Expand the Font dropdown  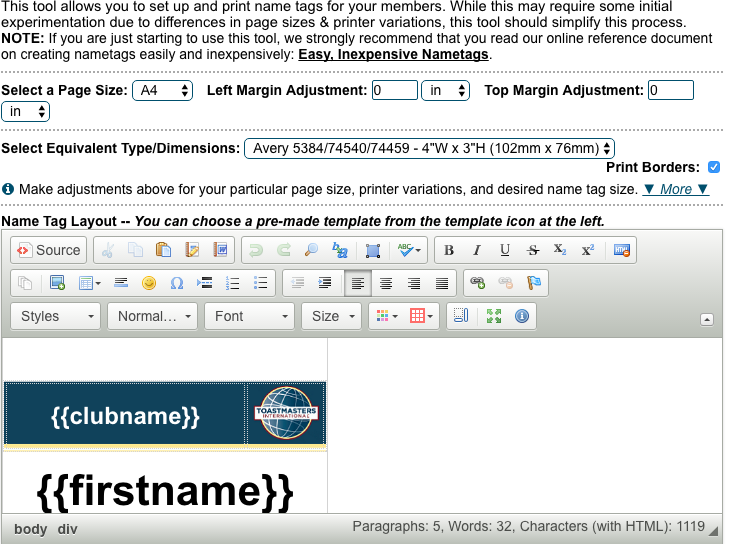[249, 316]
